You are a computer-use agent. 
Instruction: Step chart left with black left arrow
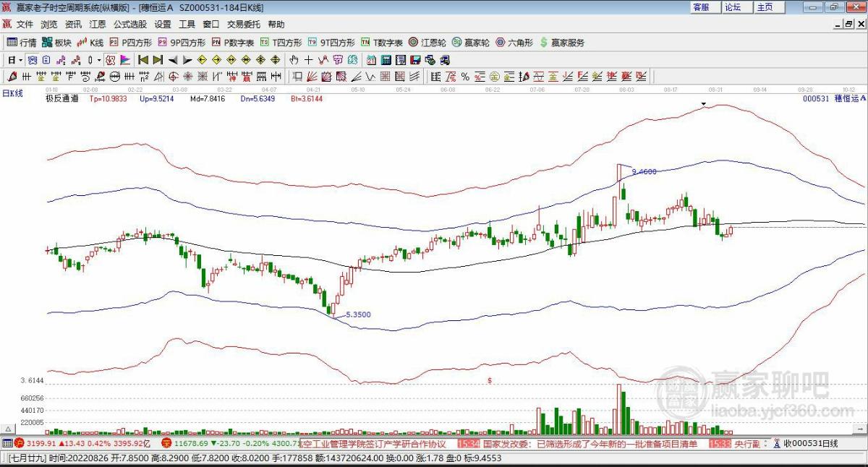[x=173, y=60]
